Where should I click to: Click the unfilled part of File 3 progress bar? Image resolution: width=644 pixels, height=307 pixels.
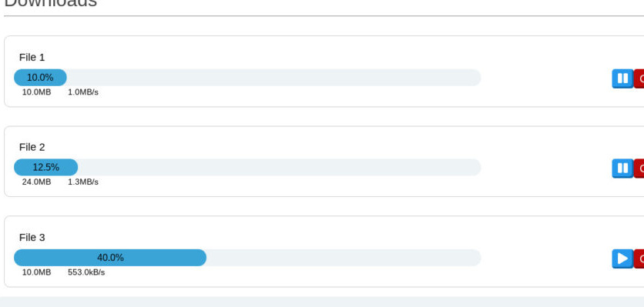click(344, 258)
